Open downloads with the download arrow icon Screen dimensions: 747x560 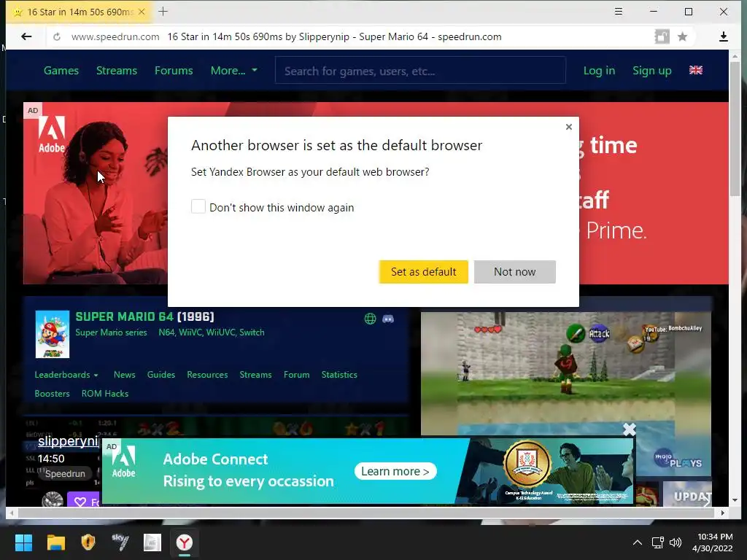click(723, 36)
